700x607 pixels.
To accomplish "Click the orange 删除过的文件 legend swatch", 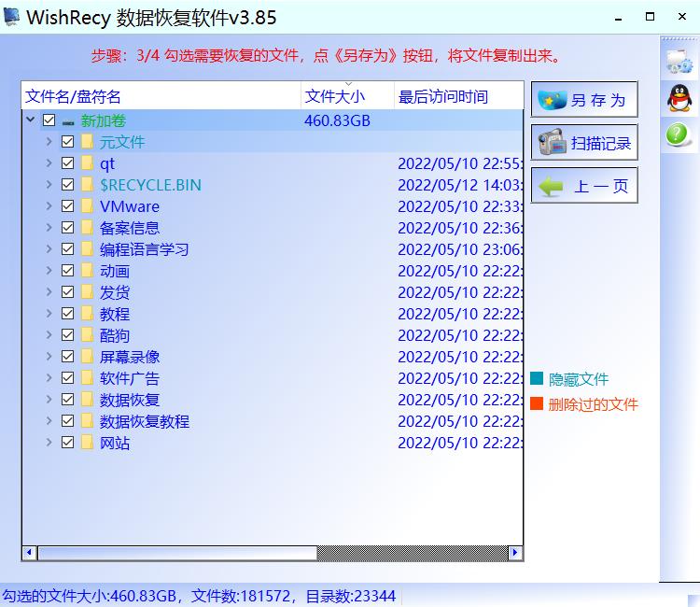I will pyautogui.click(x=537, y=403).
